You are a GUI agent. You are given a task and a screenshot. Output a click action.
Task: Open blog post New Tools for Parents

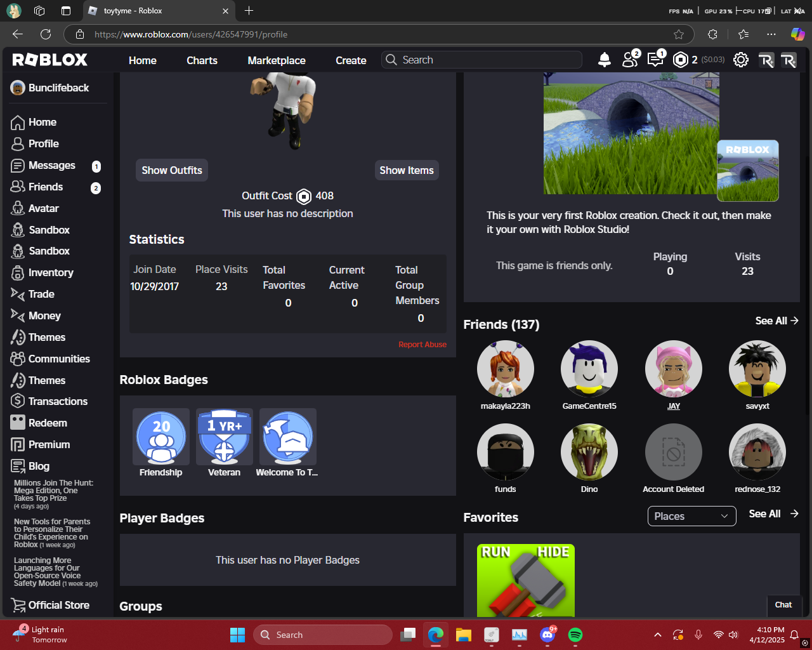pos(52,533)
